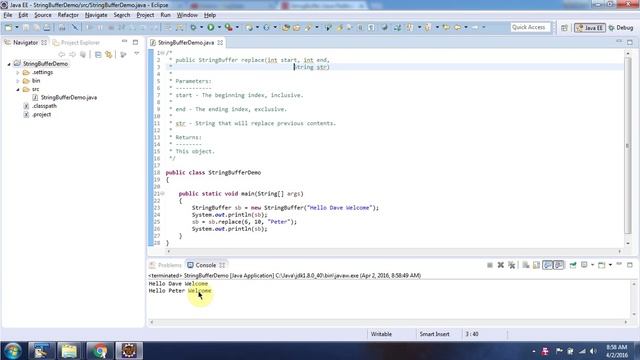Open the Refactor menu
Image resolution: width=640 pixels, height=360 pixels.
[68, 15]
